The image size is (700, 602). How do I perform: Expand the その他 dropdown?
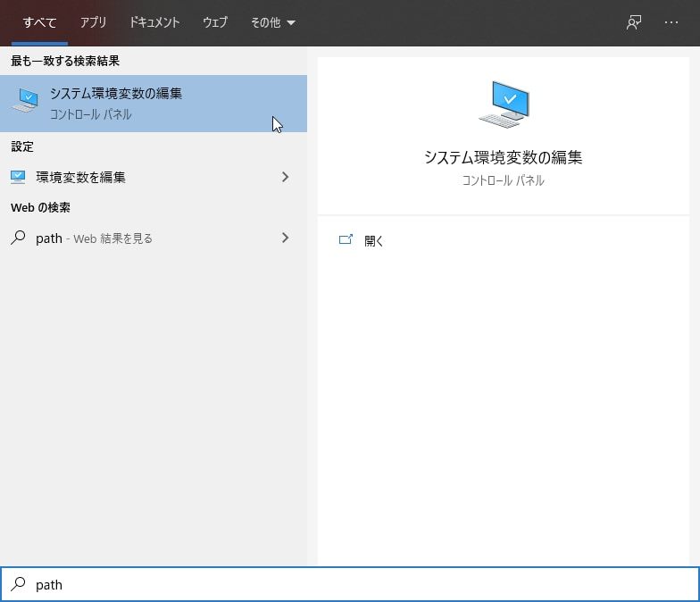click(273, 22)
